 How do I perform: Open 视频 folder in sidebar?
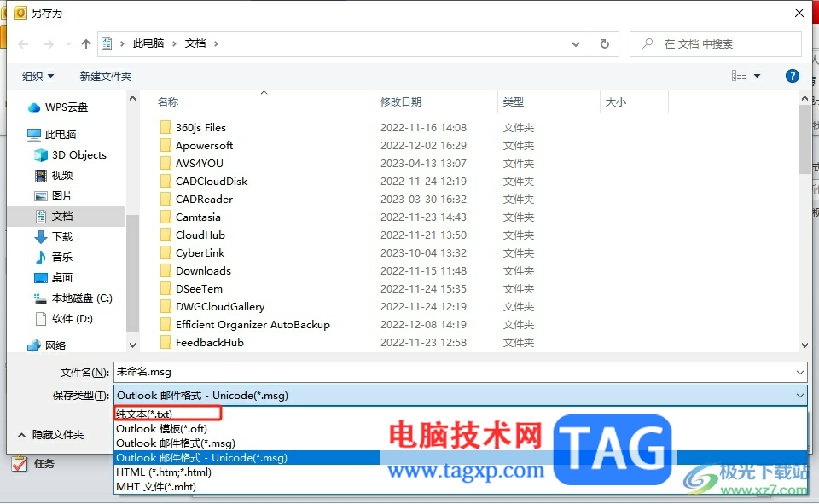pyautogui.click(x=54, y=176)
